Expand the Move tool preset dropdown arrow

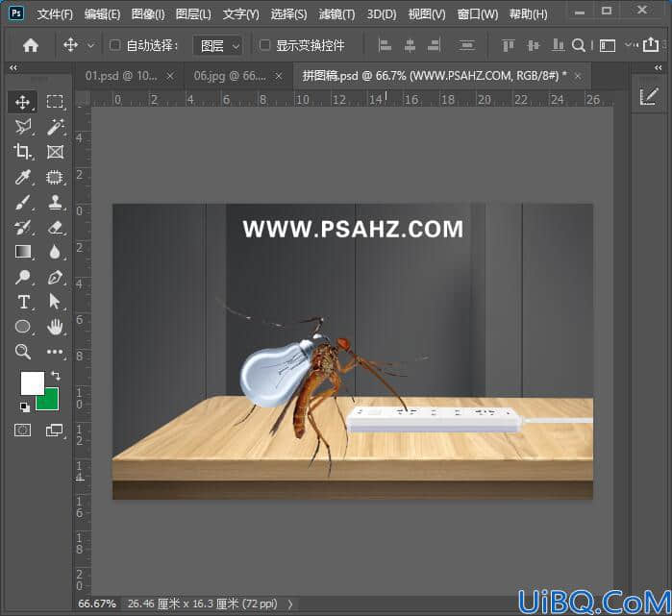(91, 45)
